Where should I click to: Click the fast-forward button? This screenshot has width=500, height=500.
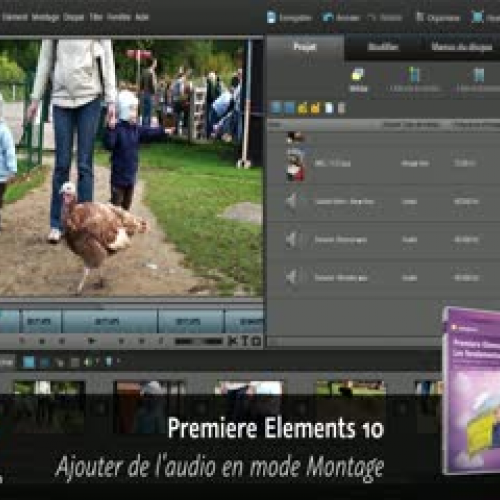click(141, 341)
